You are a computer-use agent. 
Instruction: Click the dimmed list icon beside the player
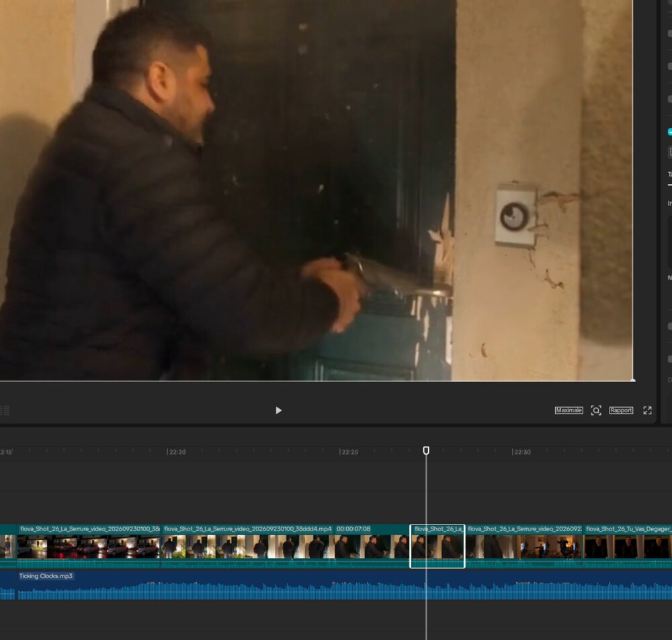pos(5,410)
